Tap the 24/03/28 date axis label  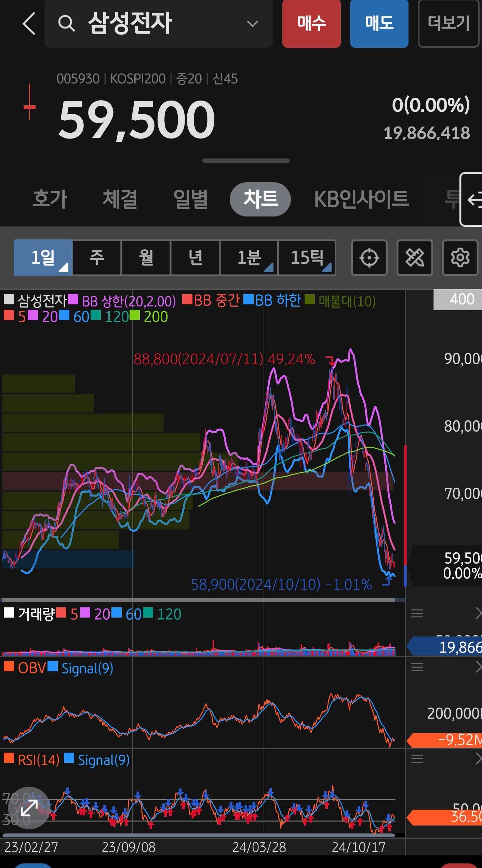point(259,847)
